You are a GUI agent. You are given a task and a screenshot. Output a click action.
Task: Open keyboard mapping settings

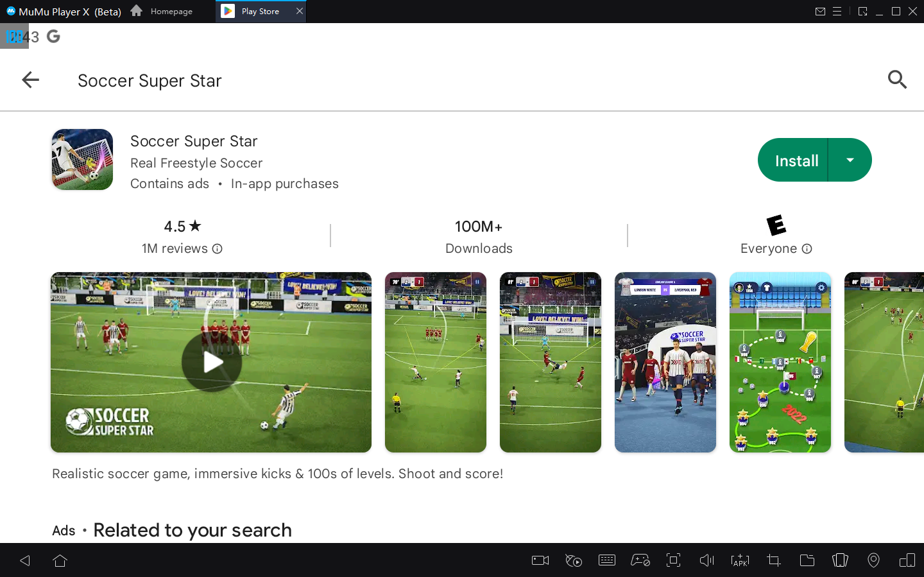606,560
